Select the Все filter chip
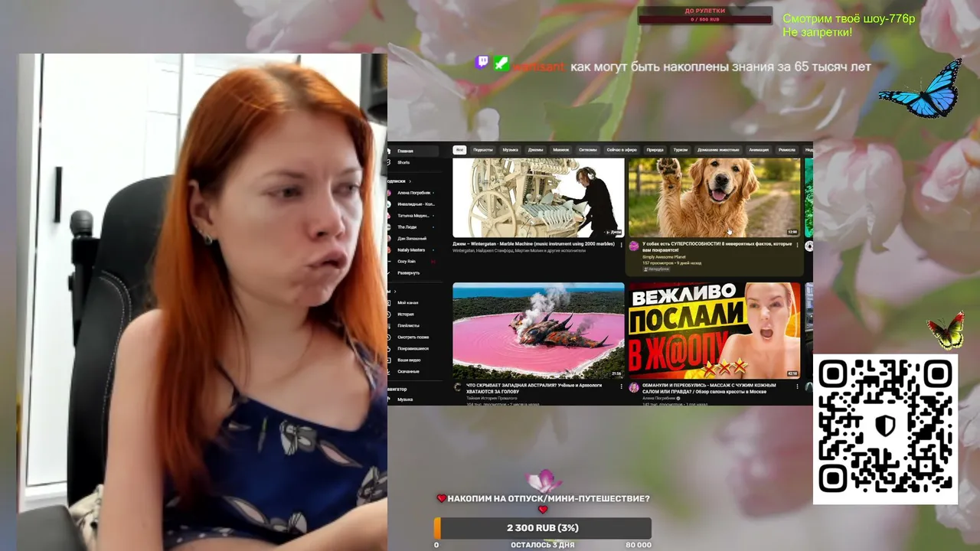 pyautogui.click(x=459, y=150)
